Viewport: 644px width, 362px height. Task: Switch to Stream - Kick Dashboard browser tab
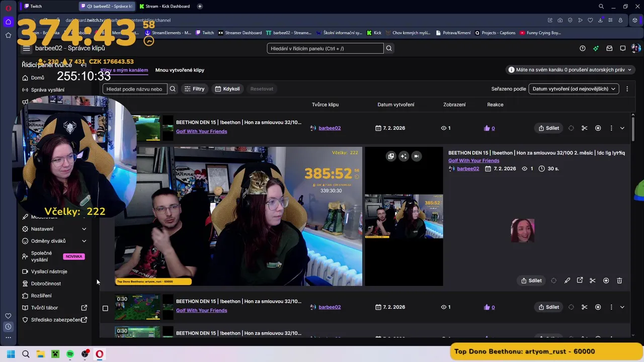(x=165, y=6)
